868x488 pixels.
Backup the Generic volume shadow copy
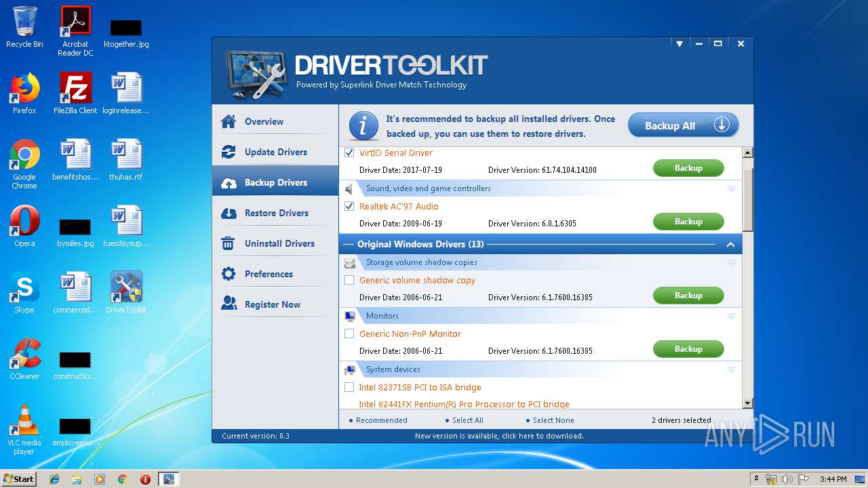tap(688, 296)
